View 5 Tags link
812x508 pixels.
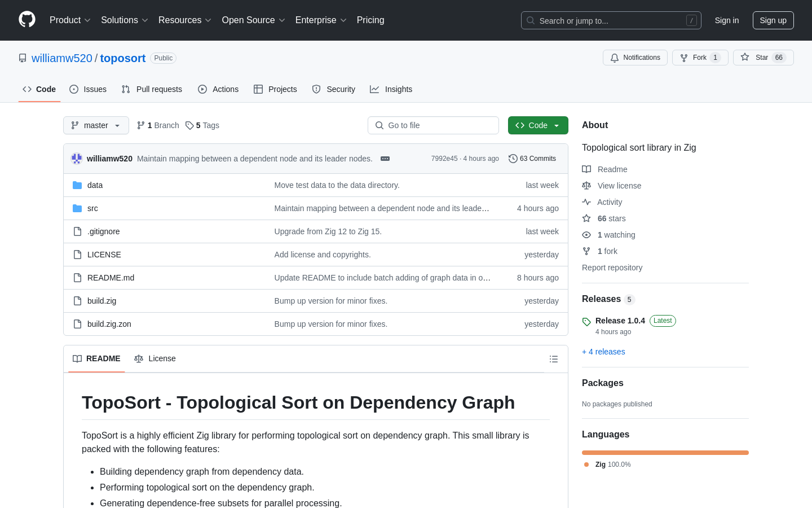tap(202, 125)
